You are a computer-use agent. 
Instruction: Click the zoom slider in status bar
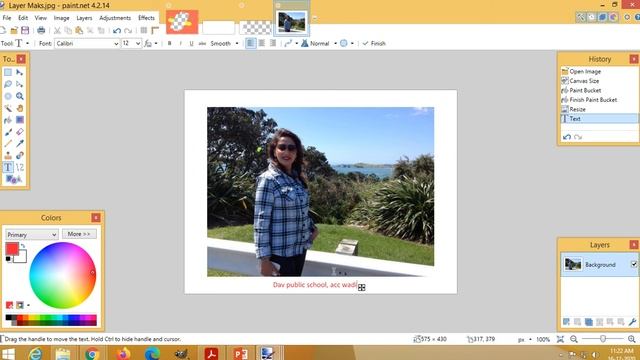[x=603, y=339]
